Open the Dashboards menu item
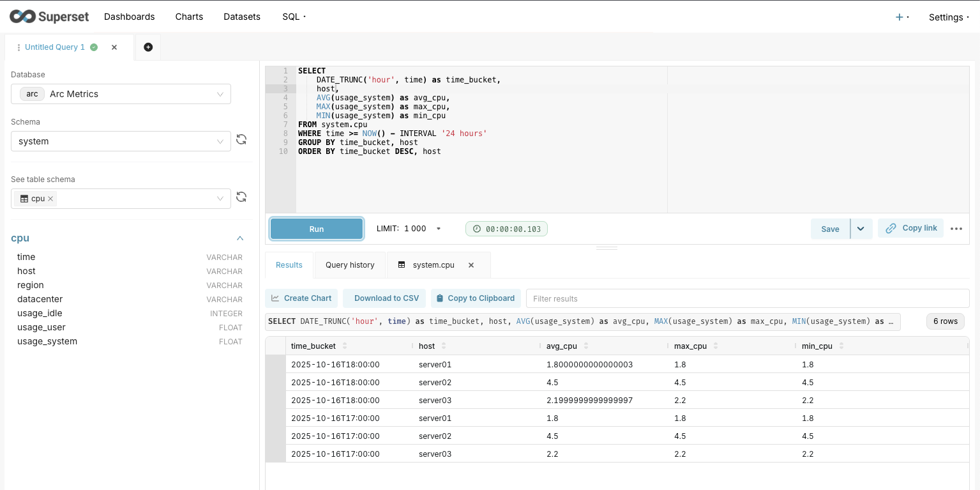The height and width of the screenshot is (490, 980). pos(130,17)
